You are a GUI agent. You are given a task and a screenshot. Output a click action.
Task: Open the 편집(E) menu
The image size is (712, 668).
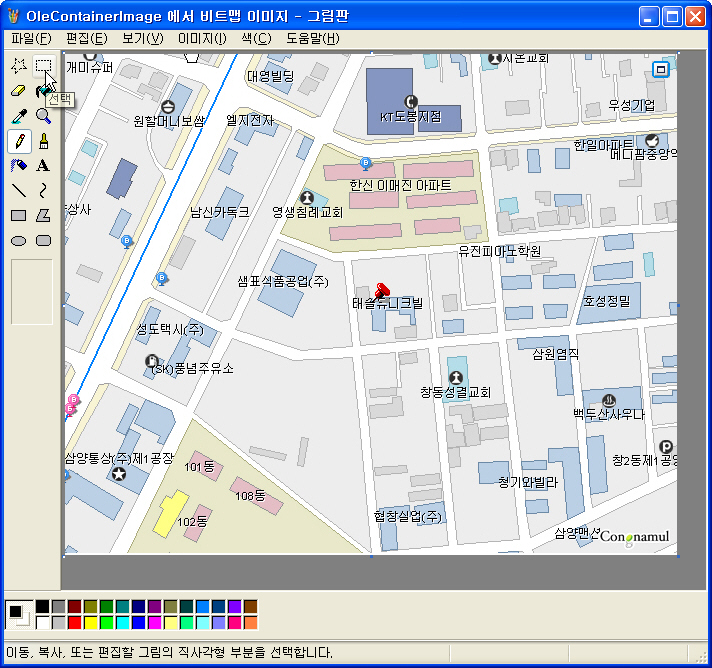[87, 39]
